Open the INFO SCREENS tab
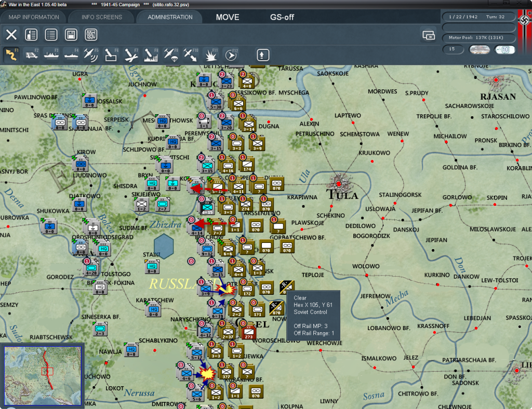Image resolution: width=532 pixels, height=409 pixels. 102,17
